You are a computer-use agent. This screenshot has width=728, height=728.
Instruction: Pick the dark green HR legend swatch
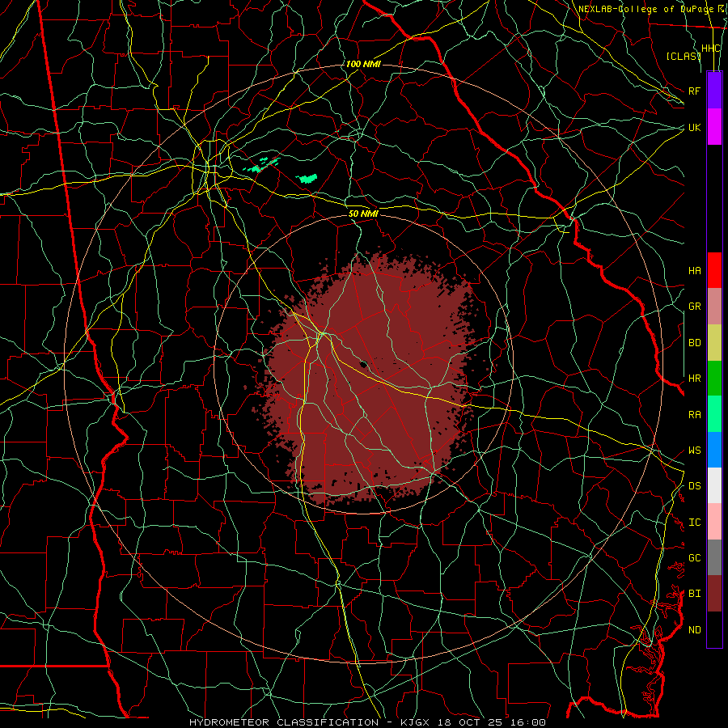pyautogui.click(x=714, y=378)
